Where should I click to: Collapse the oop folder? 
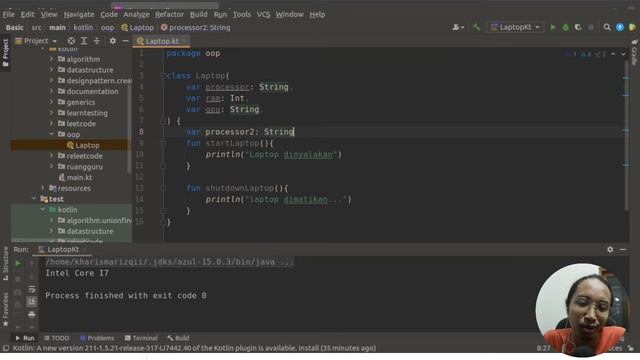[x=51, y=134]
